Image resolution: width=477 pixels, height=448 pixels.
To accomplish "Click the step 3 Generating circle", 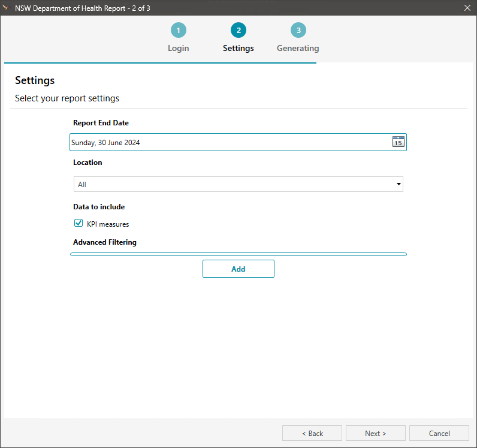I will tap(298, 30).
